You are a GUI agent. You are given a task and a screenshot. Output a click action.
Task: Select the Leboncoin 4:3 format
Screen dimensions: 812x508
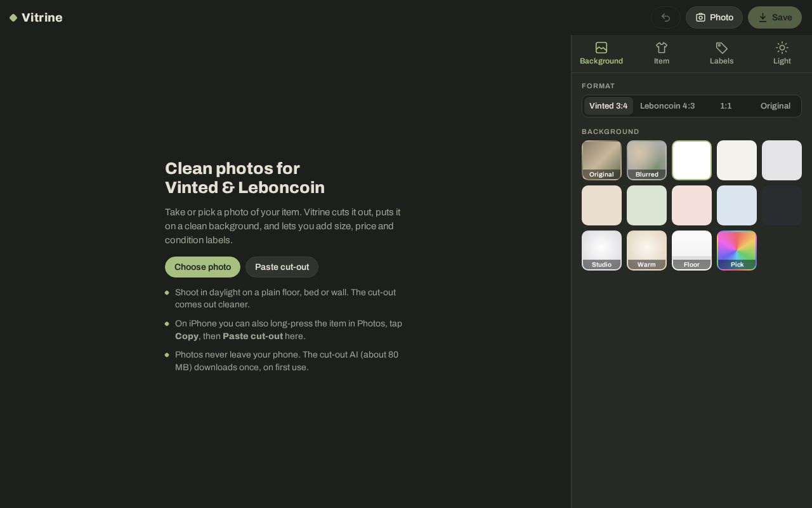[667, 106]
